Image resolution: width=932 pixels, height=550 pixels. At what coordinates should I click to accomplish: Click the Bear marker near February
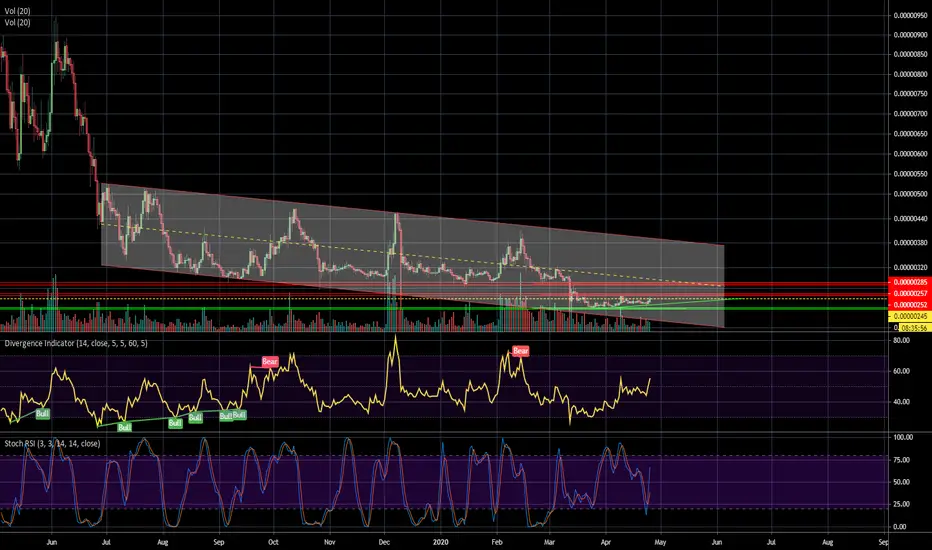point(521,351)
